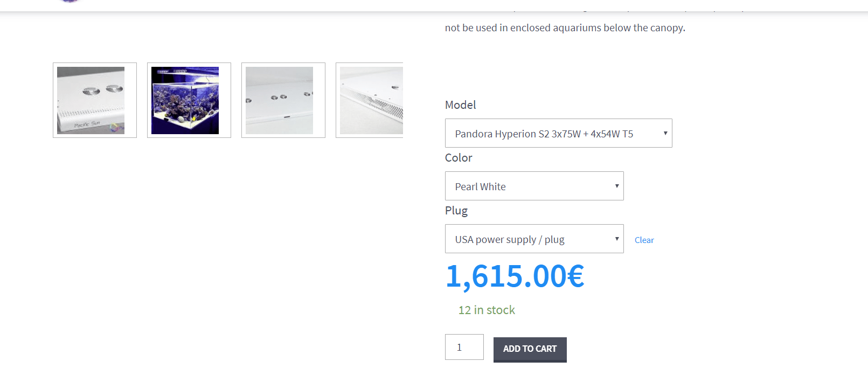
Task: Open the Pacific Sun lamp top thumbnail
Action: click(x=91, y=100)
